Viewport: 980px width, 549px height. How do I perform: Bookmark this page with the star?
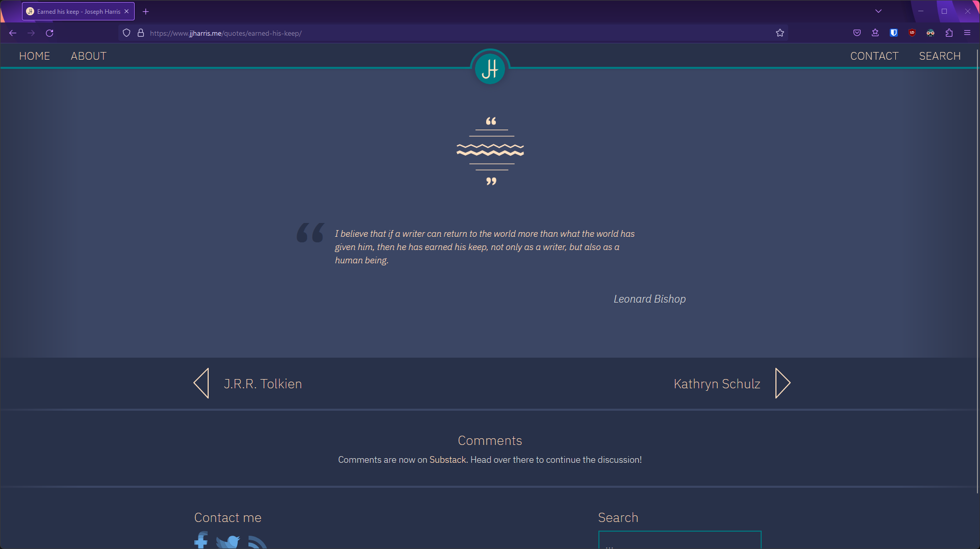780,33
